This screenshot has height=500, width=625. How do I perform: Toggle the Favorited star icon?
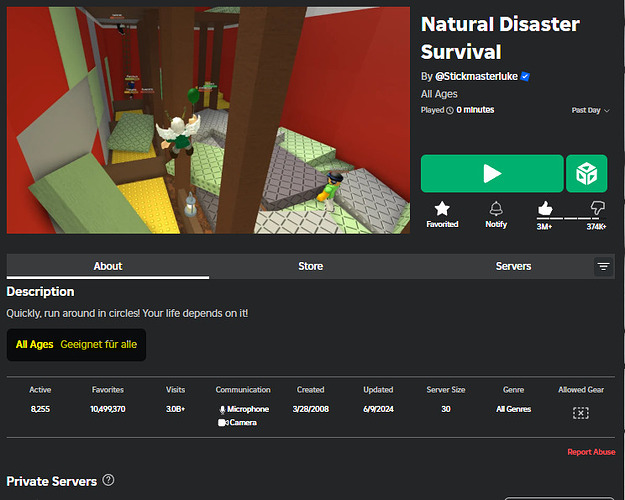click(x=442, y=209)
